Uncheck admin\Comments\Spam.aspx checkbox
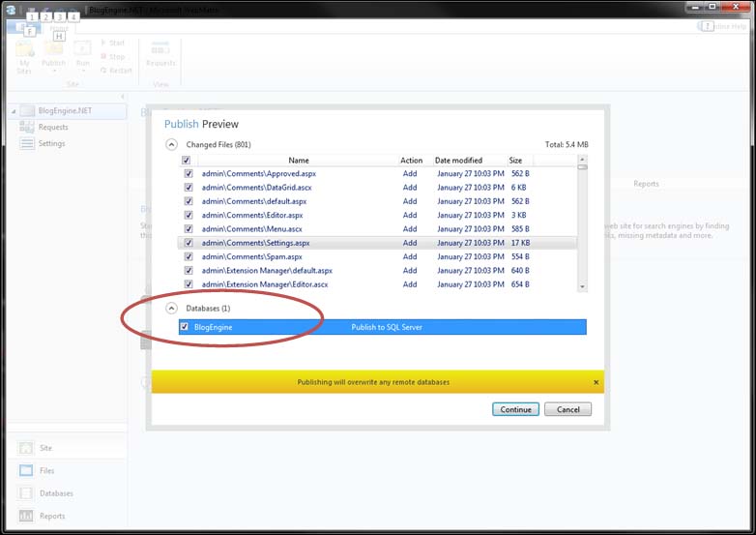Viewport: 756px width, 535px height. (189, 256)
